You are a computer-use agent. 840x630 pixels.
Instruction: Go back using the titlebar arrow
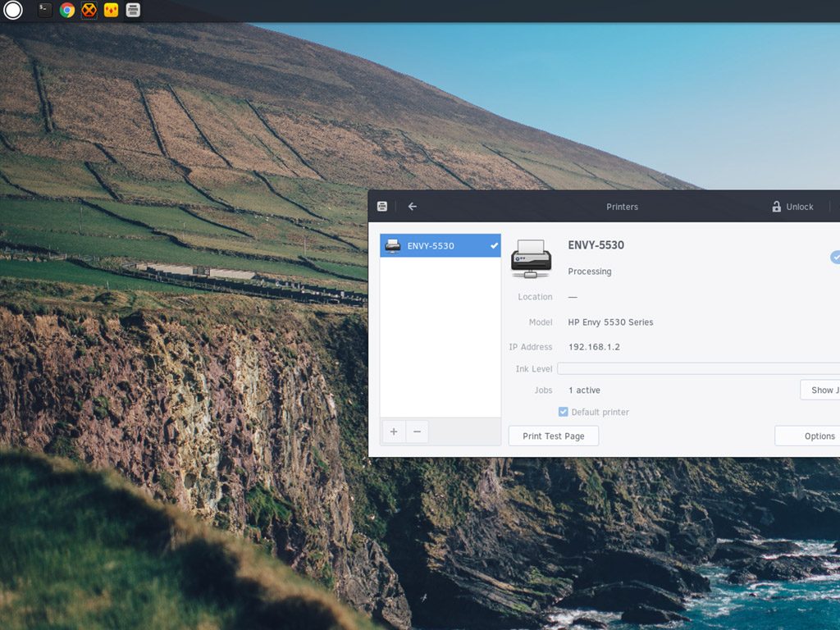413,207
